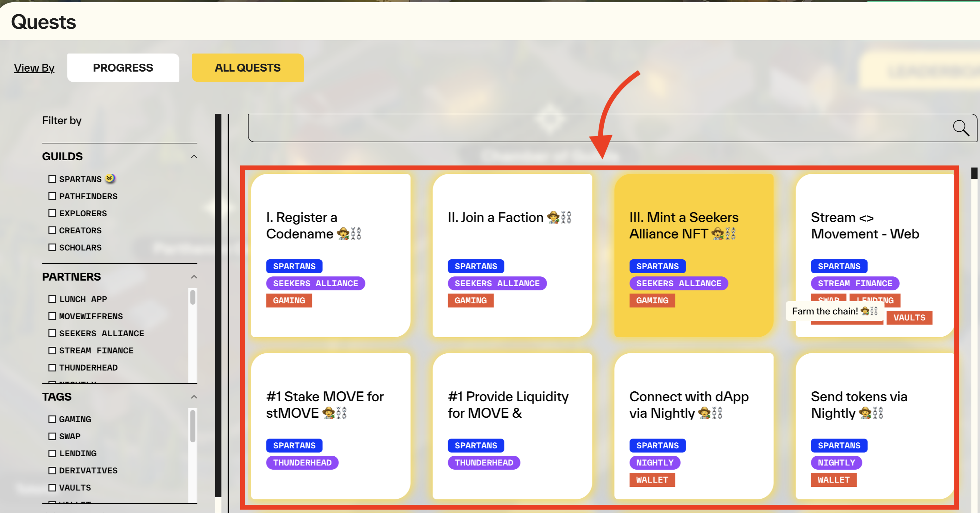Click the farmer emoji on Mint Seekers Alliance NFT card

pyautogui.click(x=718, y=234)
